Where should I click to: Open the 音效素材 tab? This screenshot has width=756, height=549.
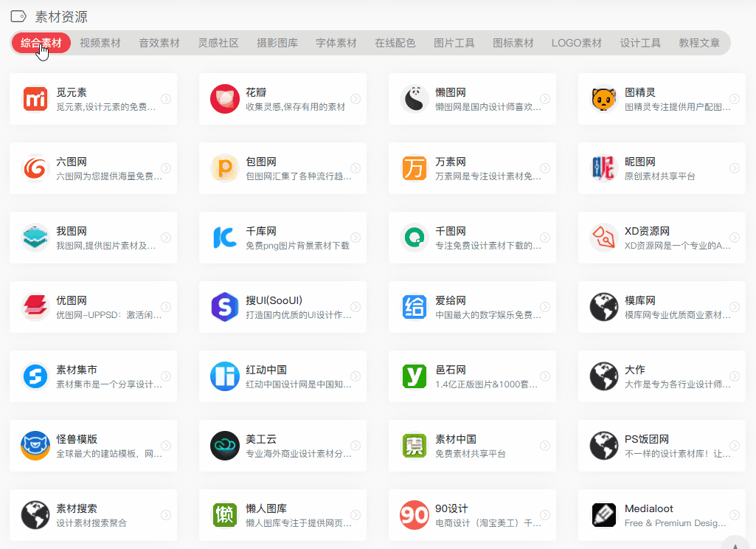pyautogui.click(x=159, y=43)
